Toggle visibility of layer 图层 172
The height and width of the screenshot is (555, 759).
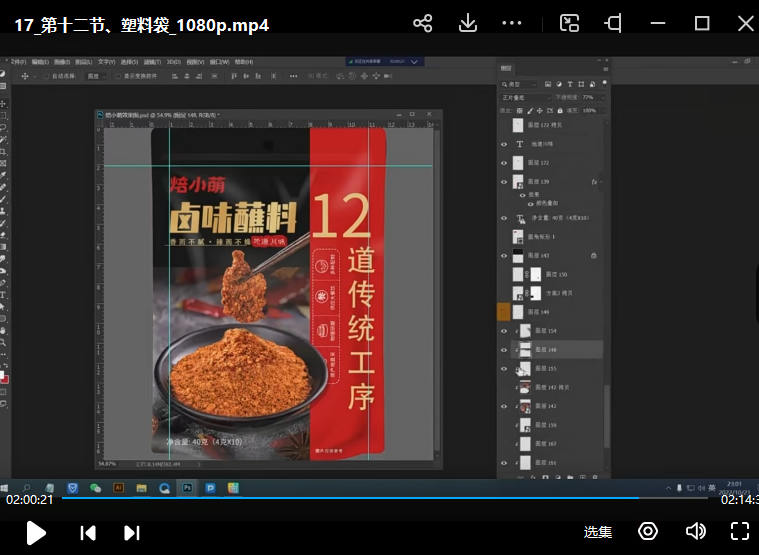point(504,162)
